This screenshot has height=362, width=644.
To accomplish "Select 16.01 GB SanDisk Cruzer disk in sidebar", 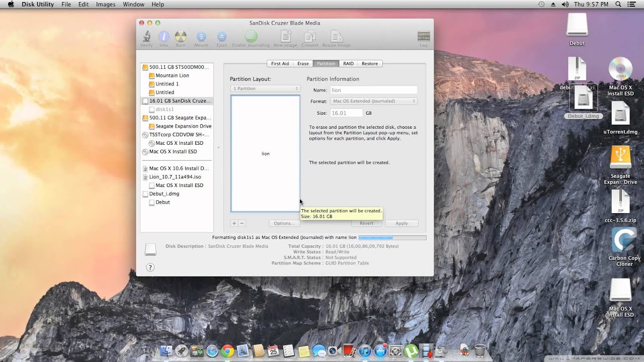I will (x=177, y=101).
